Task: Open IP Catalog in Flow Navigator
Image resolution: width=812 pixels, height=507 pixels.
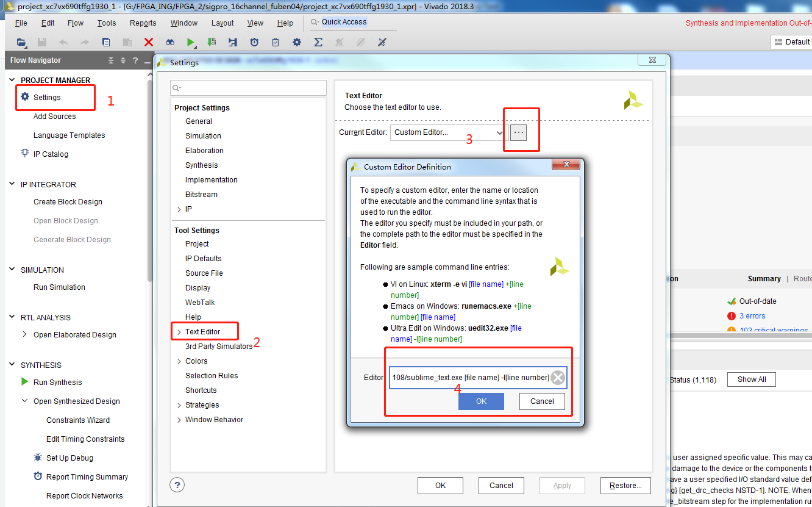Action: 51,154
